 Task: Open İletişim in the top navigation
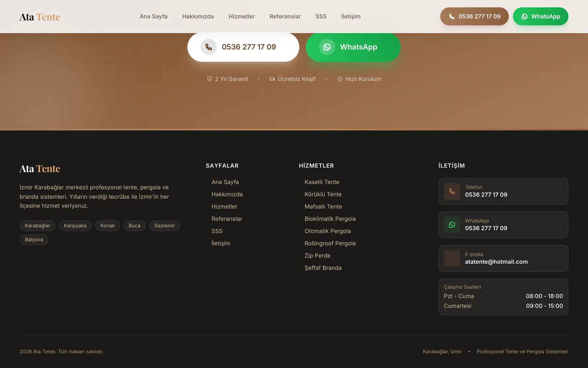[351, 17]
